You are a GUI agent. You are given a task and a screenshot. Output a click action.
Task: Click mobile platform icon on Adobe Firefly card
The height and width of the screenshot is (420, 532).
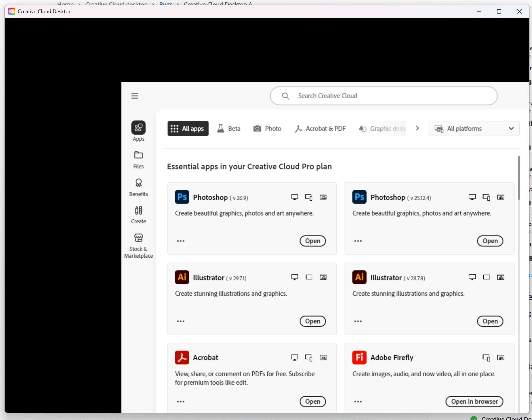486,358
